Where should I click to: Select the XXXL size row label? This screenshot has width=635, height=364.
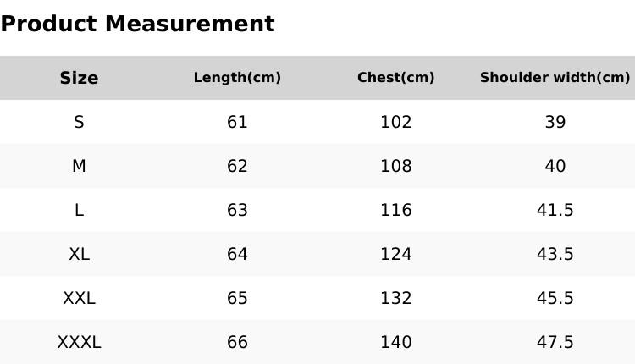click(x=79, y=342)
